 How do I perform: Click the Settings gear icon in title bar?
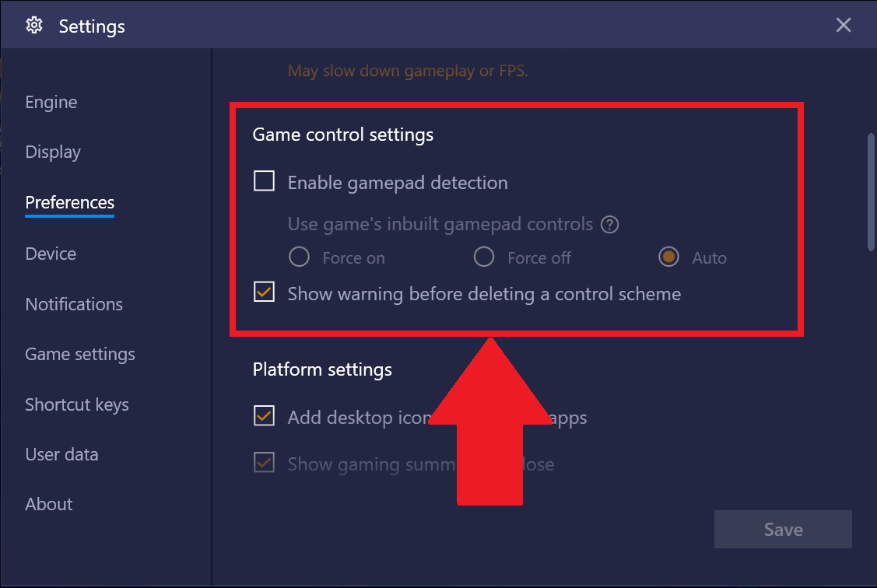(33, 26)
